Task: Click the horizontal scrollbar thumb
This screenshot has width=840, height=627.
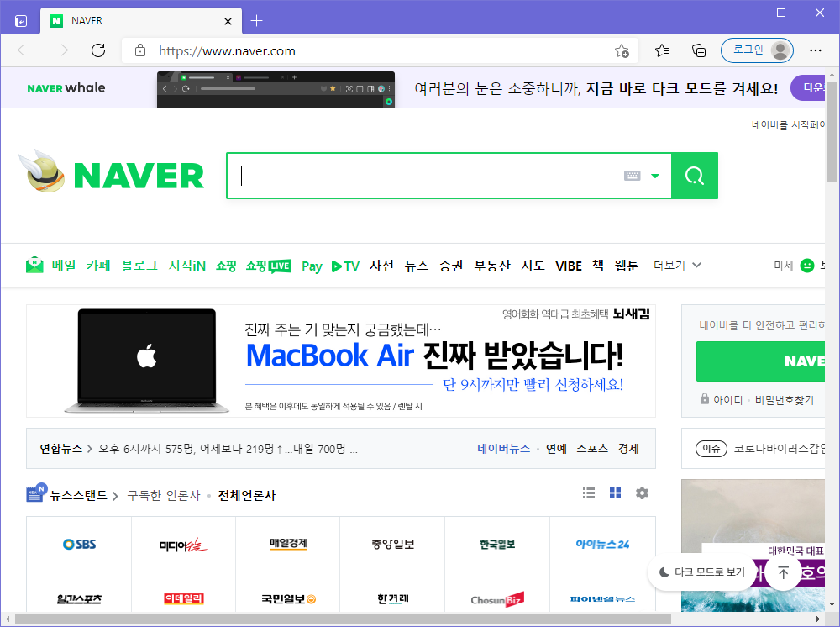Action: pyautogui.click(x=343, y=619)
